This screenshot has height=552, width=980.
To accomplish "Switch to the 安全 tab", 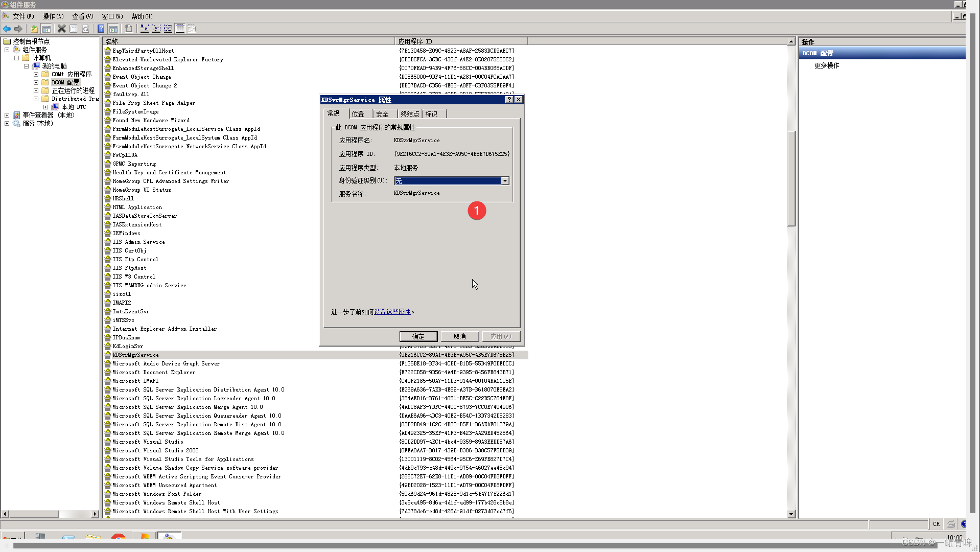I will (x=383, y=113).
